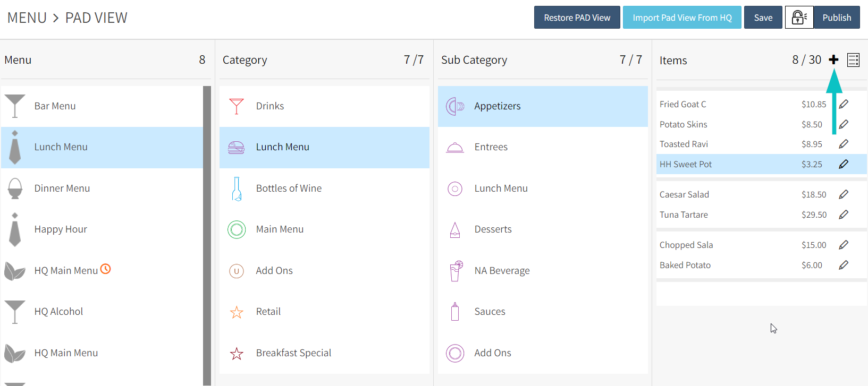The image size is (868, 386).
Task: Edit the Fried Goat C item pencil
Action: tap(844, 104)
